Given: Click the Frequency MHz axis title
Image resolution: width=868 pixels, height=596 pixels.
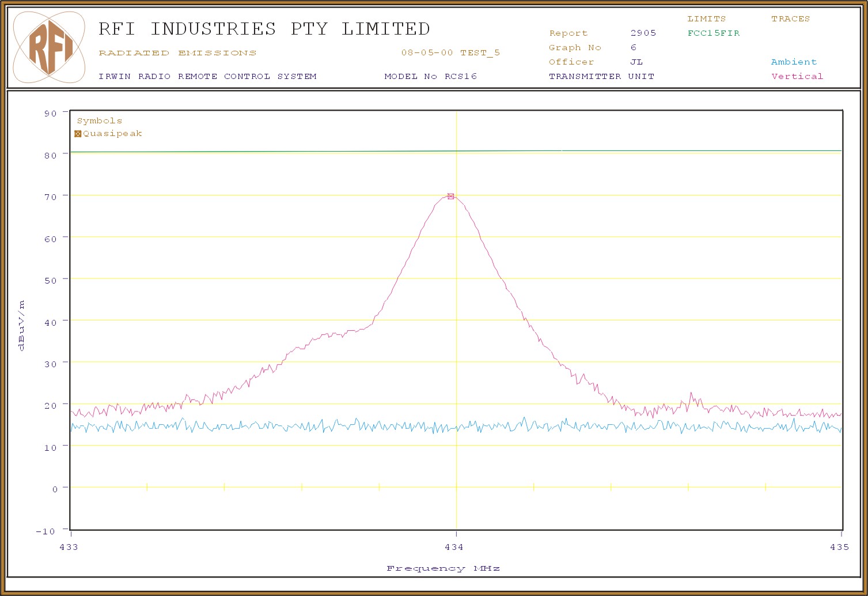Looking at the screenshot, I should 443,568.
